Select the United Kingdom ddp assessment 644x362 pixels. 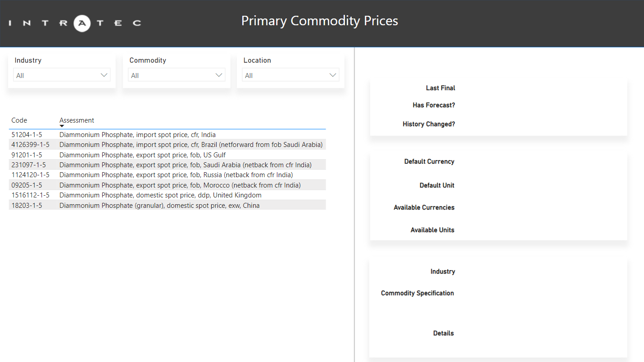[x=160, y=195]
